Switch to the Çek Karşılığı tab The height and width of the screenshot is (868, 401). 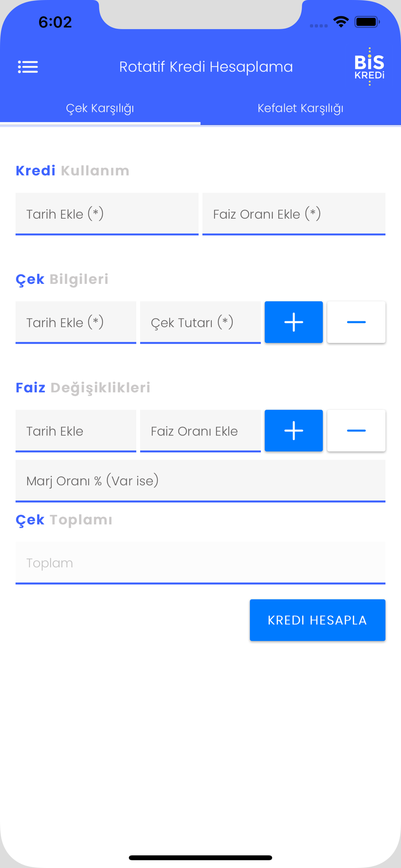pos(100,108)
